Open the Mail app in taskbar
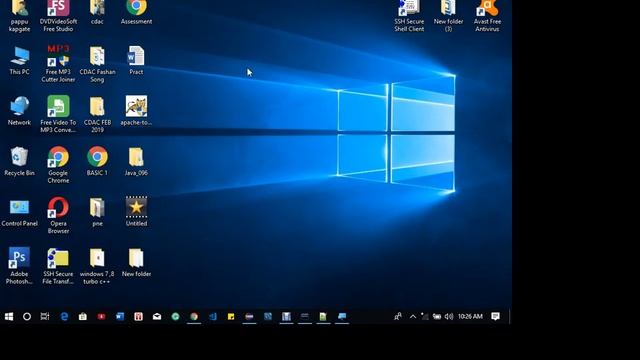Screen dimensions: 640x360 point(157,316)
